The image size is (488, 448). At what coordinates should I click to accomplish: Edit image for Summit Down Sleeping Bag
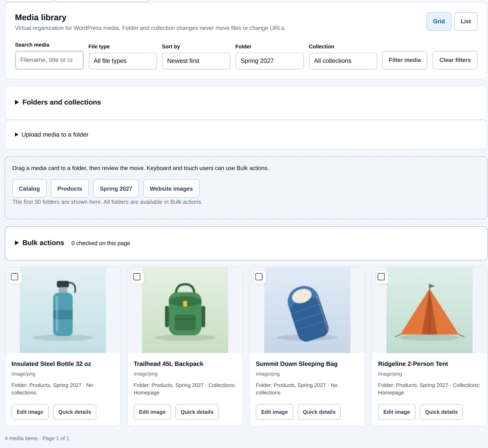(274, 412)
